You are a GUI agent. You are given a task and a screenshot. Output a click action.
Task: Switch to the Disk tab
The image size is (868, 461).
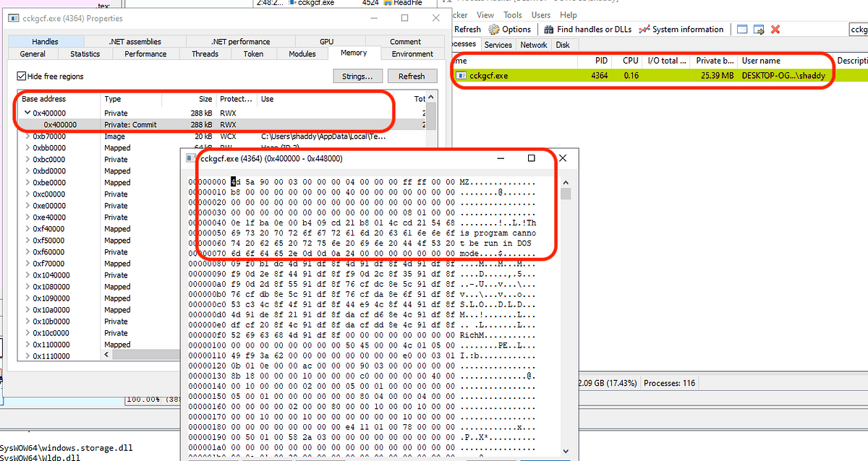(x=562, y=45)
